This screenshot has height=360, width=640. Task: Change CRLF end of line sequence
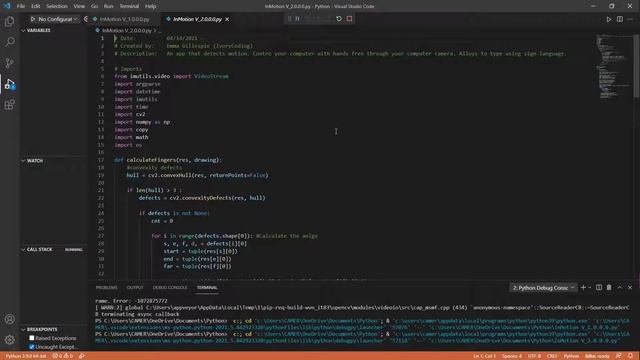552,356
